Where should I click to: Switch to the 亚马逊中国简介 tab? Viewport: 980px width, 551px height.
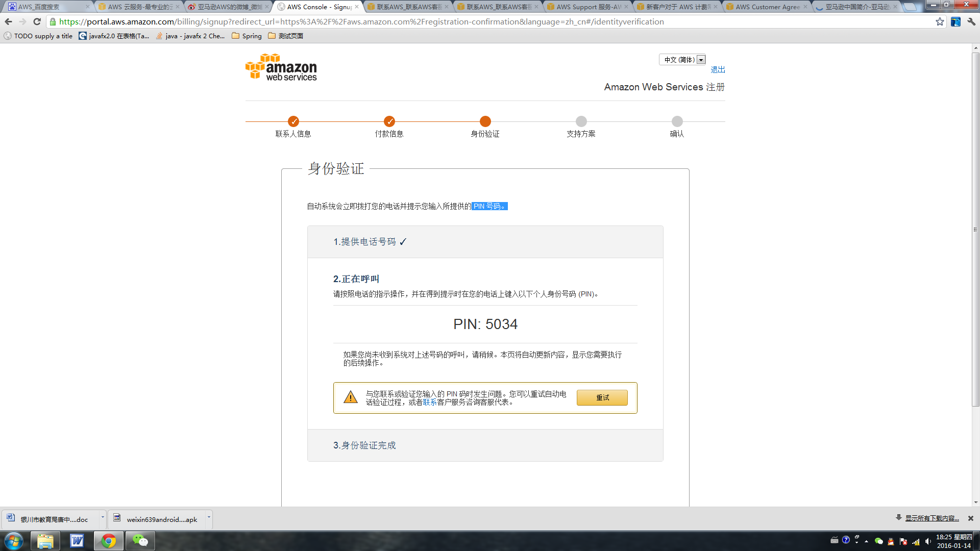pos(857,7)
